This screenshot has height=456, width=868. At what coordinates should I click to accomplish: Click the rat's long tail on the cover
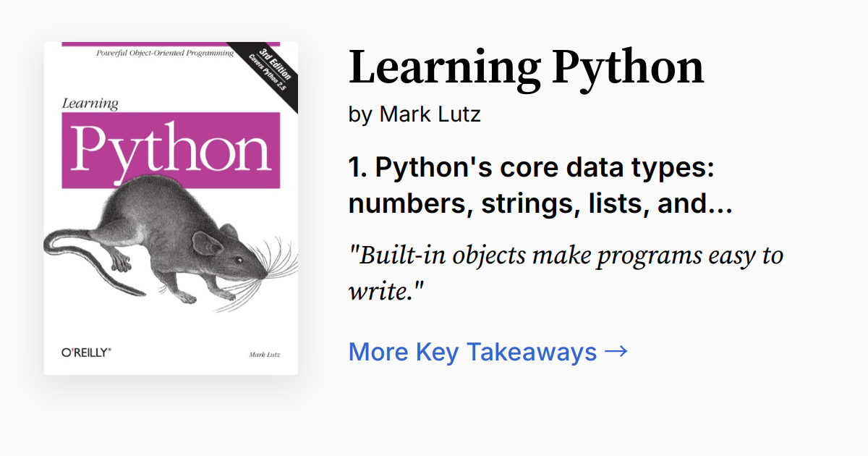(87, 268)
